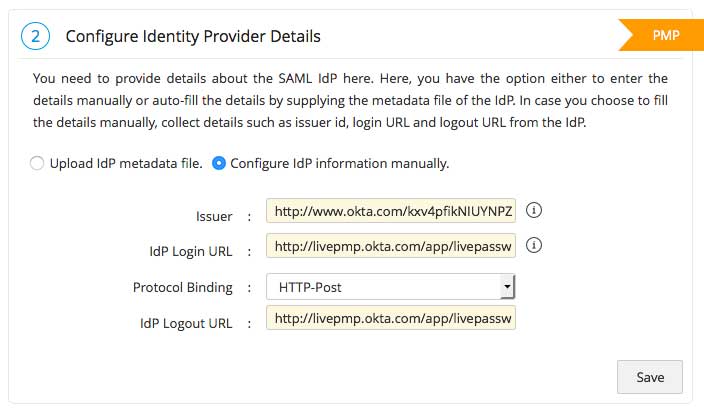Click into the Issuer text field

(x=391, y=212)
